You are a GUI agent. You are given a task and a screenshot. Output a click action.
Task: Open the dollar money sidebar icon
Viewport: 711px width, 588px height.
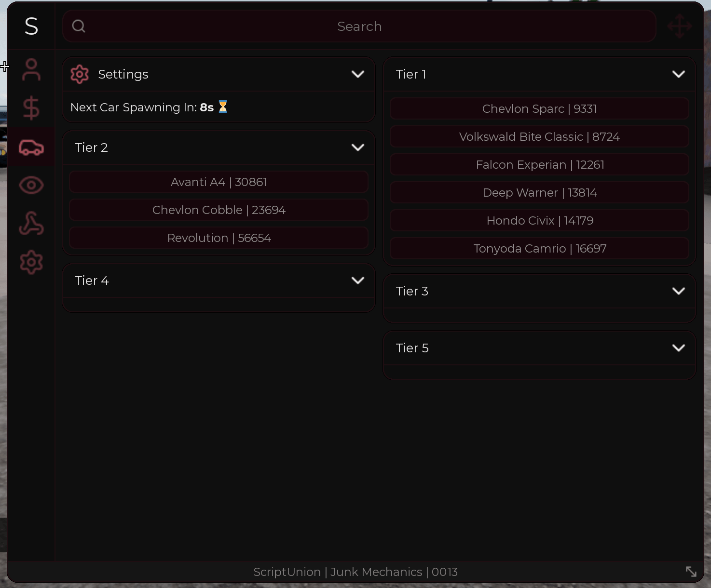pos(31,108)
